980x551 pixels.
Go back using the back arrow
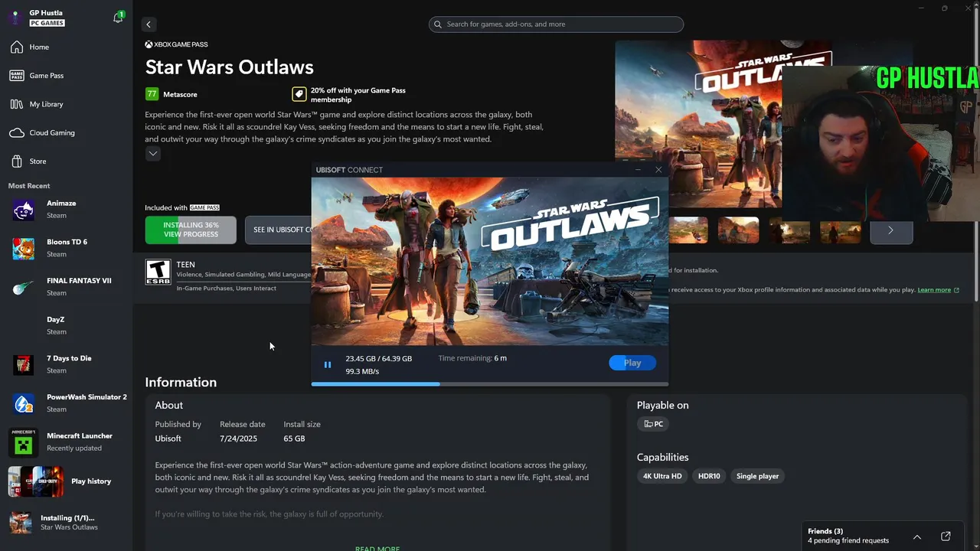[x=149, y=24]
